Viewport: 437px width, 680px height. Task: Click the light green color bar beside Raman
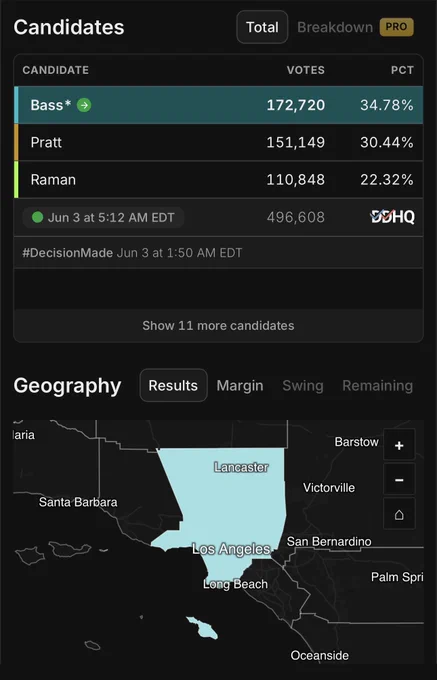[x=16, y=180]
